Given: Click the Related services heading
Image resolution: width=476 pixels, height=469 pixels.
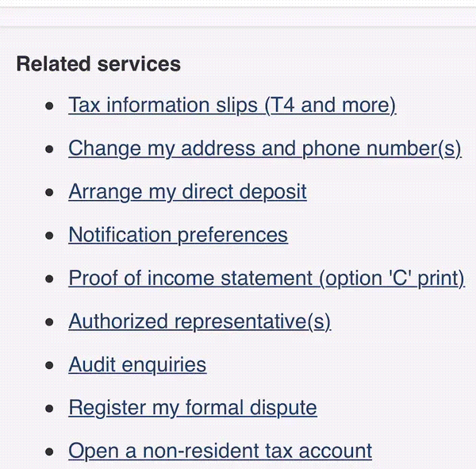Looking at the screenshot, I should [x=98, y=64].
